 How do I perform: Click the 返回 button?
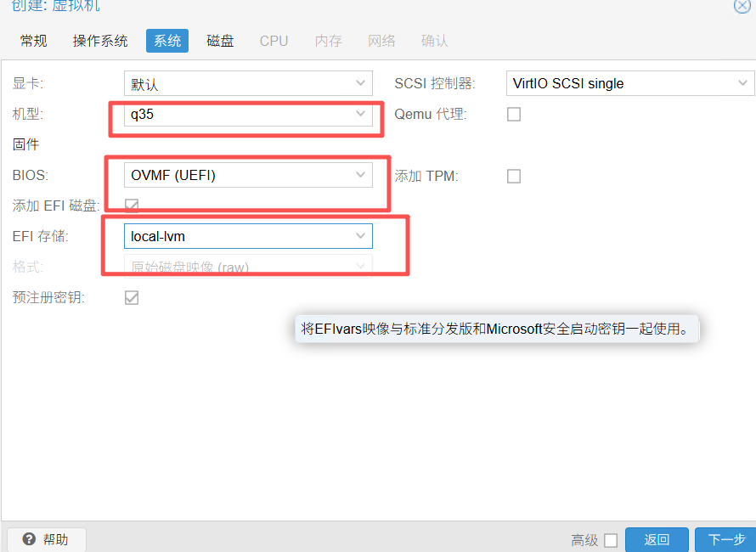point(657,539)
